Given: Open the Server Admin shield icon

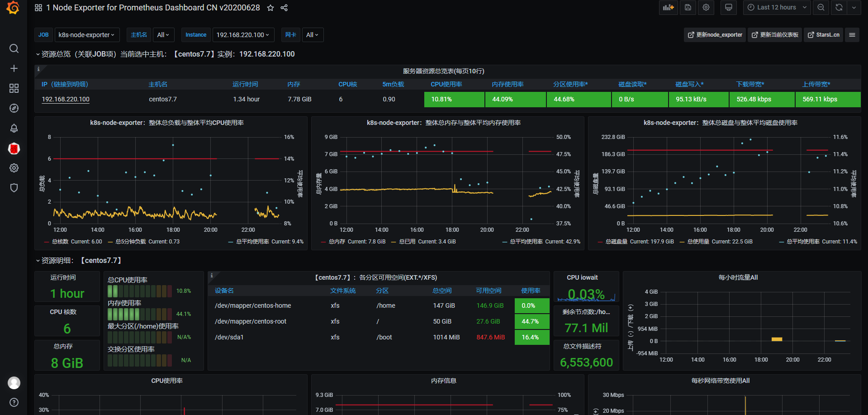Looking at the screenshot, I should pos(14,188).
